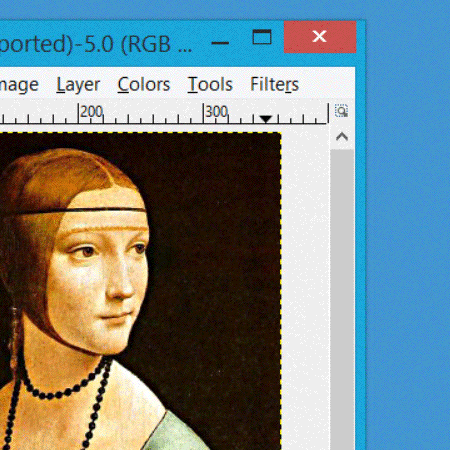Click the black pointer triangle on the ruler
450x450 pixels.
point(266,119)
